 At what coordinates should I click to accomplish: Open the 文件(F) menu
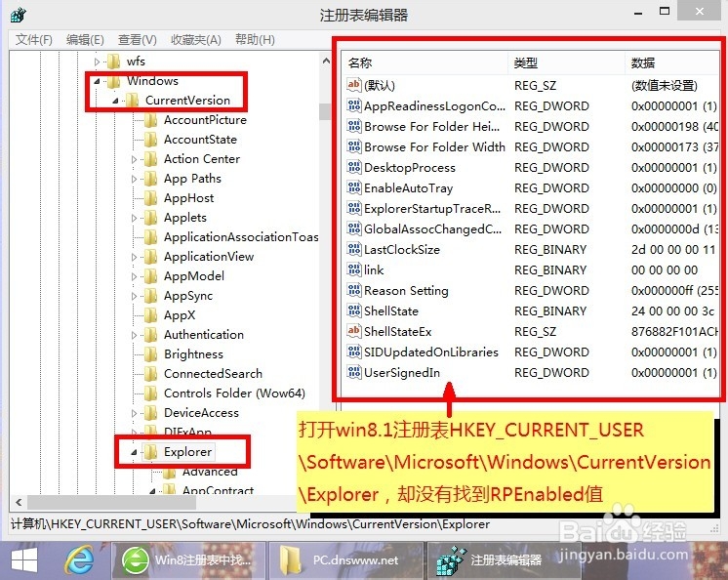(34, 40)
